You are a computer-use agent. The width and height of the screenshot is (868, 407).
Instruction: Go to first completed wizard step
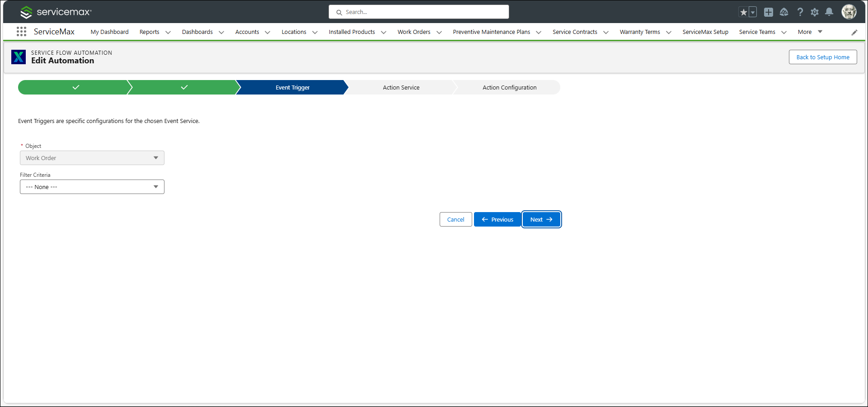coord(75,87)
